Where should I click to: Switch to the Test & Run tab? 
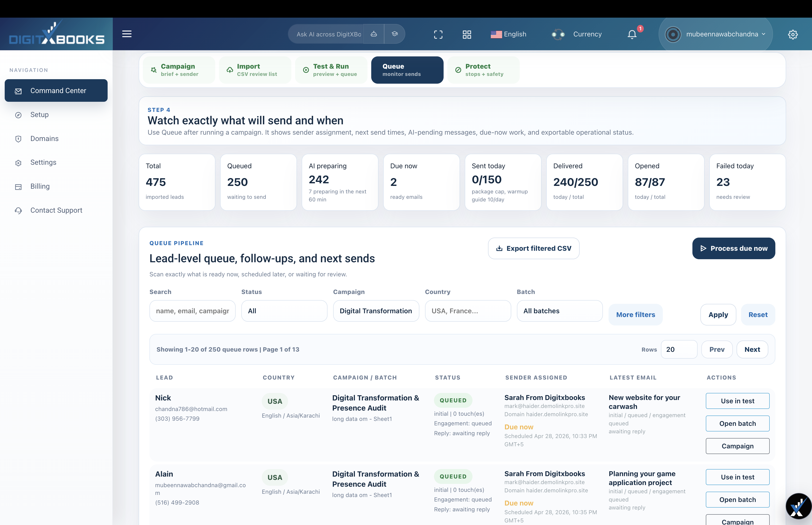click(331, 70)
